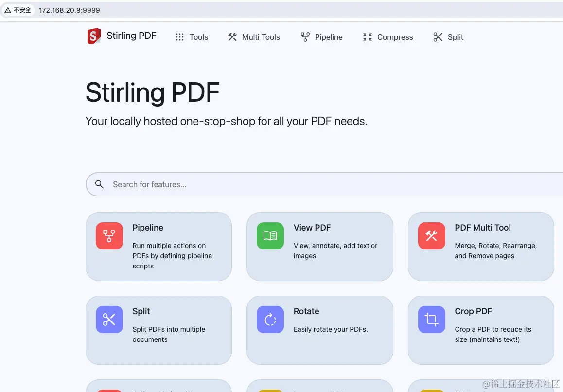Open the Split card title
The height and width of the screenshot is (392, 563).
(x=141, y=311)
